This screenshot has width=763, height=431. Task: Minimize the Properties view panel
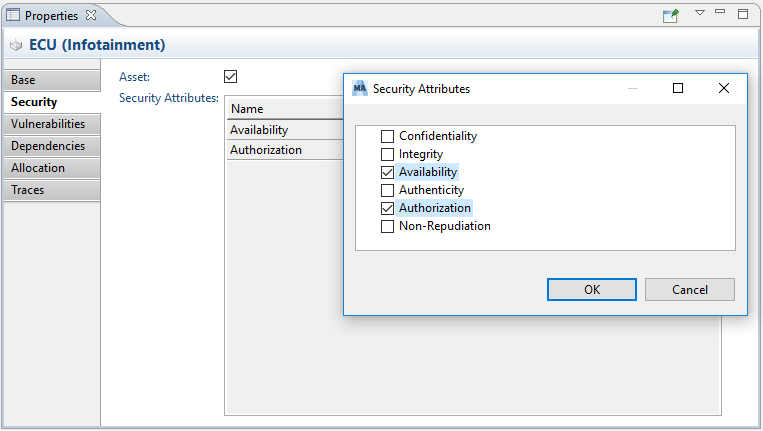point(721,13)
